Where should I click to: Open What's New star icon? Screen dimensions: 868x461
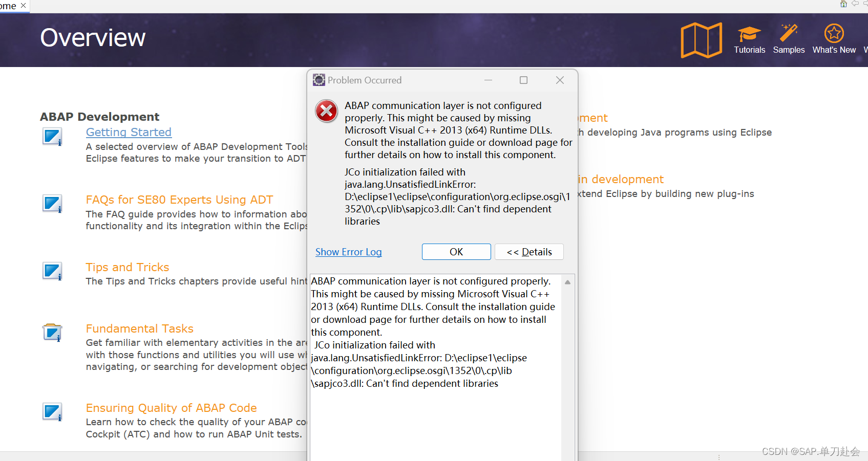click(834, 33)
